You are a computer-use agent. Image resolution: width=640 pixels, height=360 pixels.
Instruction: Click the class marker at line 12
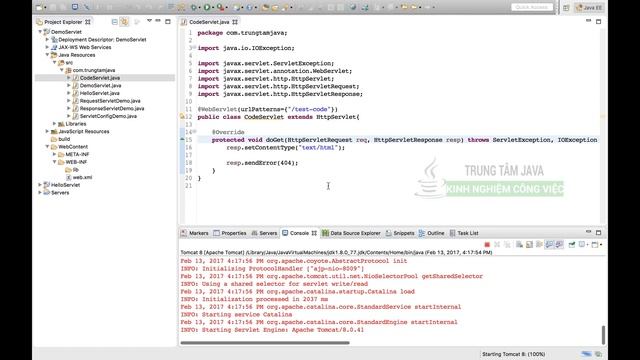coord(182,117)
